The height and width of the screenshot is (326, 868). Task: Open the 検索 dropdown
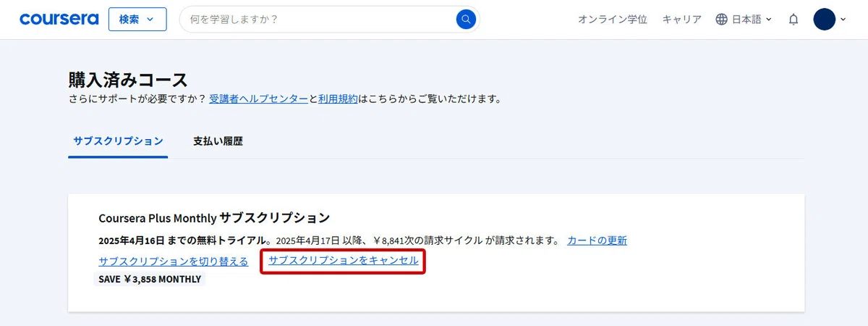coord(137,20)
